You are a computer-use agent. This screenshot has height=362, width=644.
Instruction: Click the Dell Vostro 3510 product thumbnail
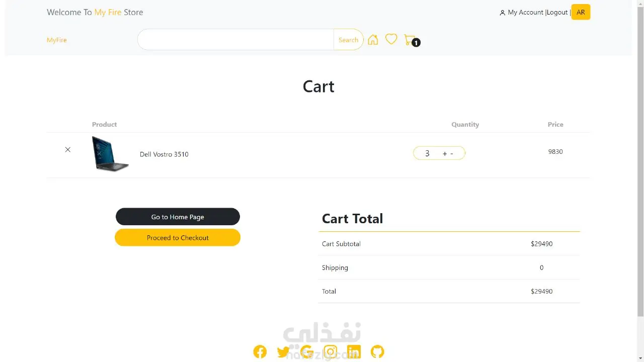coord(110,154)
